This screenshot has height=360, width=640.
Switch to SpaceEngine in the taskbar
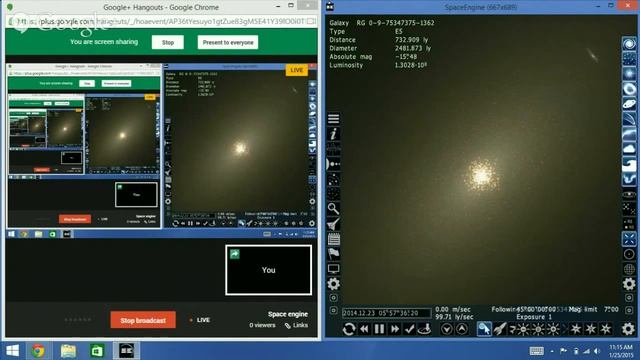point(126,351)
